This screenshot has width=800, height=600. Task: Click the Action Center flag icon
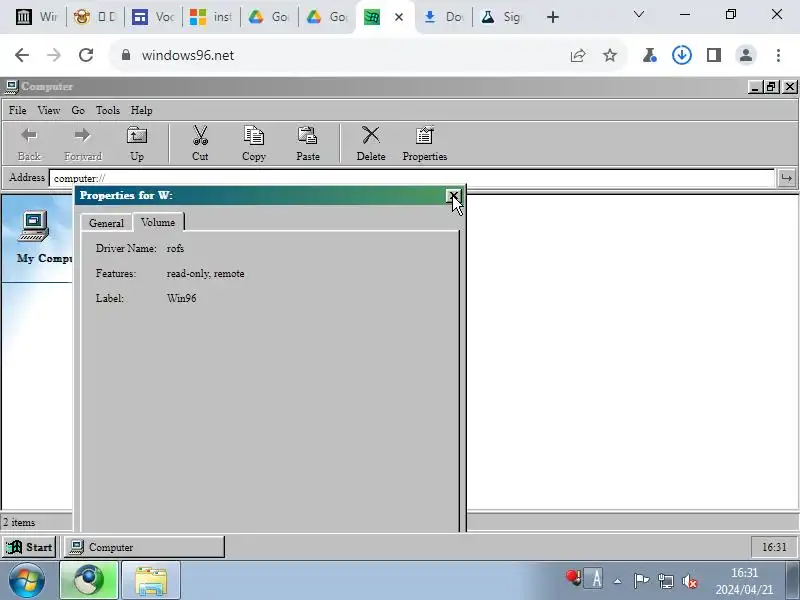[641, 581]
